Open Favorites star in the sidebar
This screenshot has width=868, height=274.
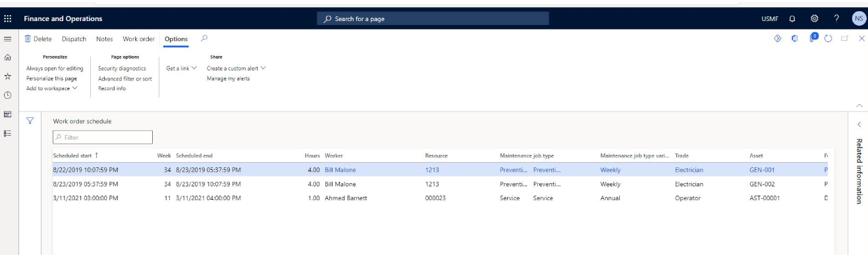[x=8, y=76]
